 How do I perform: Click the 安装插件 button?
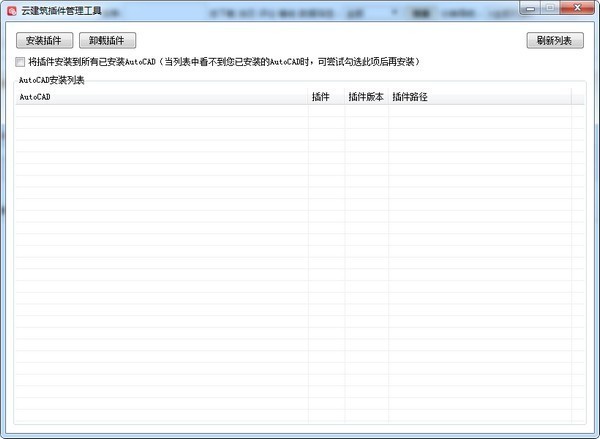click(44, 40)
